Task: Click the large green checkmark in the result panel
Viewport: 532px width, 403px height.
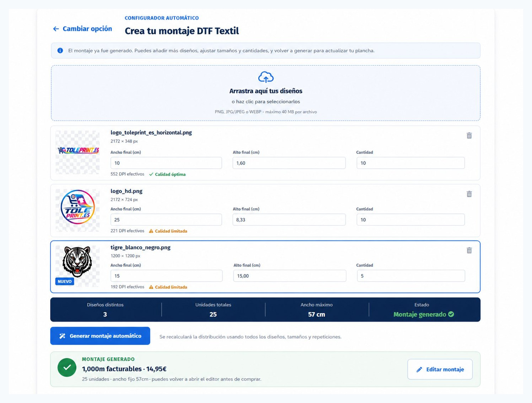Action: [67, 368]
